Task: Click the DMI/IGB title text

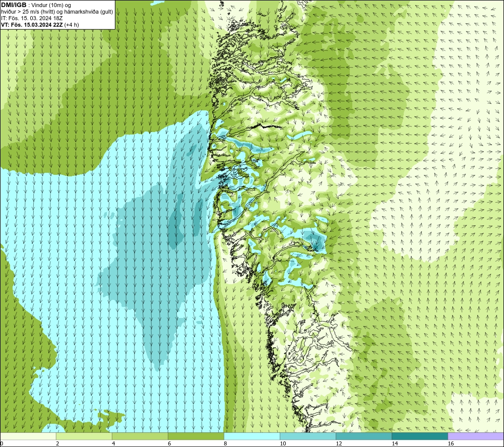Action: (14, 5)
